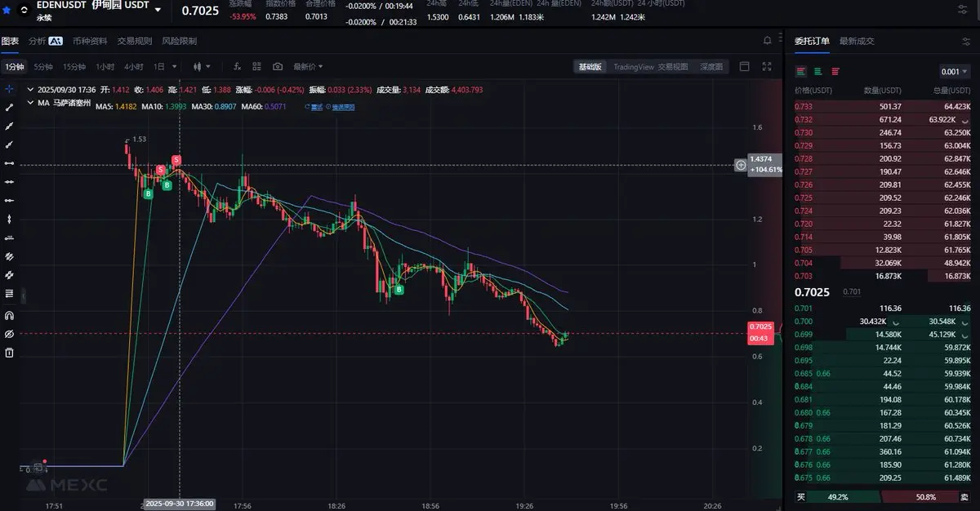Viewport: 980px width, 511px height.
Task: Open the 最新价 price source dropdown
Action: [x=308, y=67]
